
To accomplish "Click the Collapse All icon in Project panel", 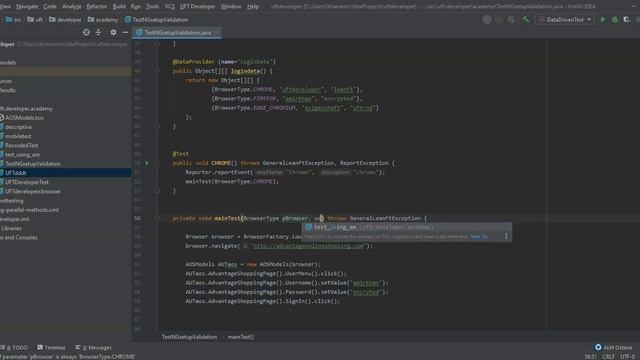I will 98,32.
